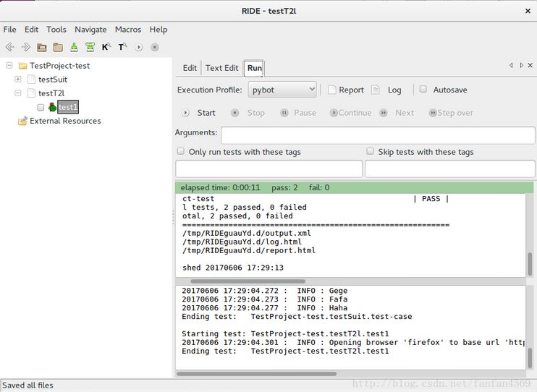Click the Go Back arrow in toolbar
Viewport: 537px width, 392px height.
[10, 47]
